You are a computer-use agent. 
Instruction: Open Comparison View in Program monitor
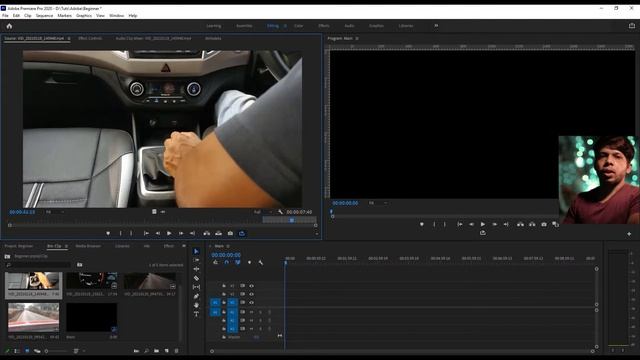coord(556,224)
